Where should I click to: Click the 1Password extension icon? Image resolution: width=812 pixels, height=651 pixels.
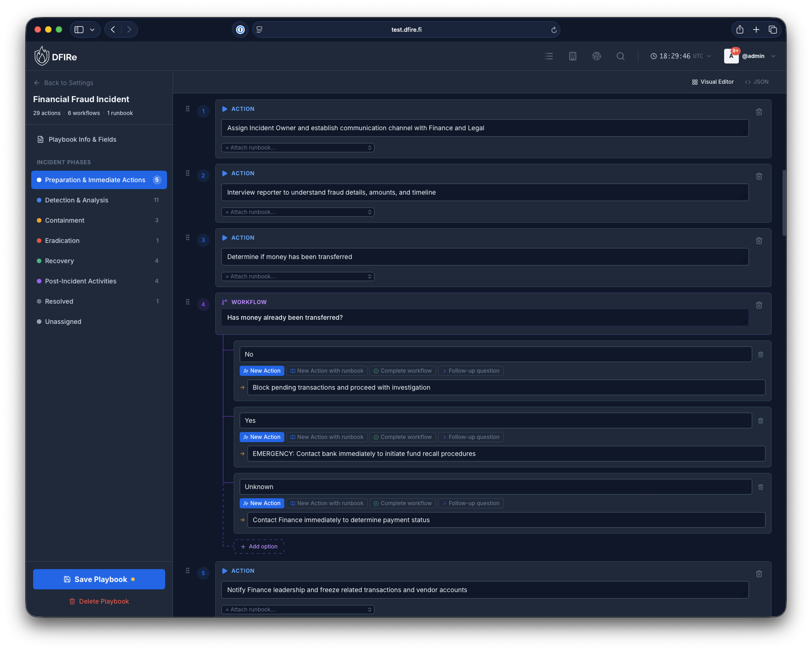pos(240,29)
